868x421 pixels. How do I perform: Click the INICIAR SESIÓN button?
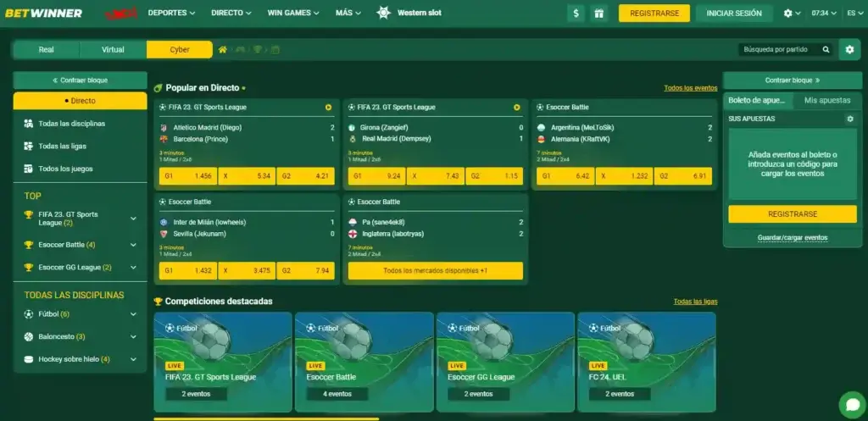click(734, 14)
